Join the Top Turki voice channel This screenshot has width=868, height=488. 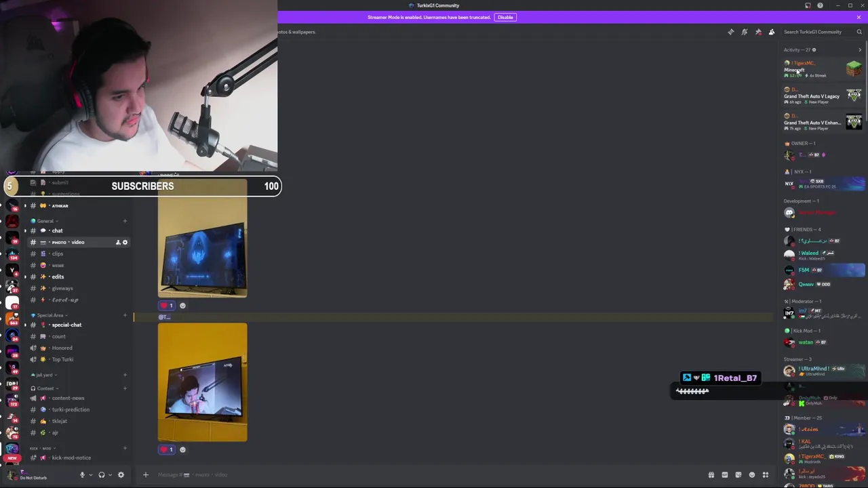click(78, 359)
